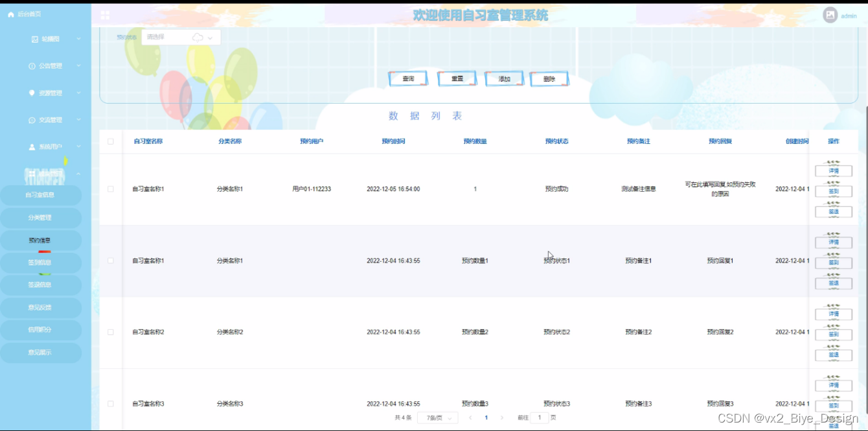Click 签到 for the 自习室名称2 row

coord(834,334)
